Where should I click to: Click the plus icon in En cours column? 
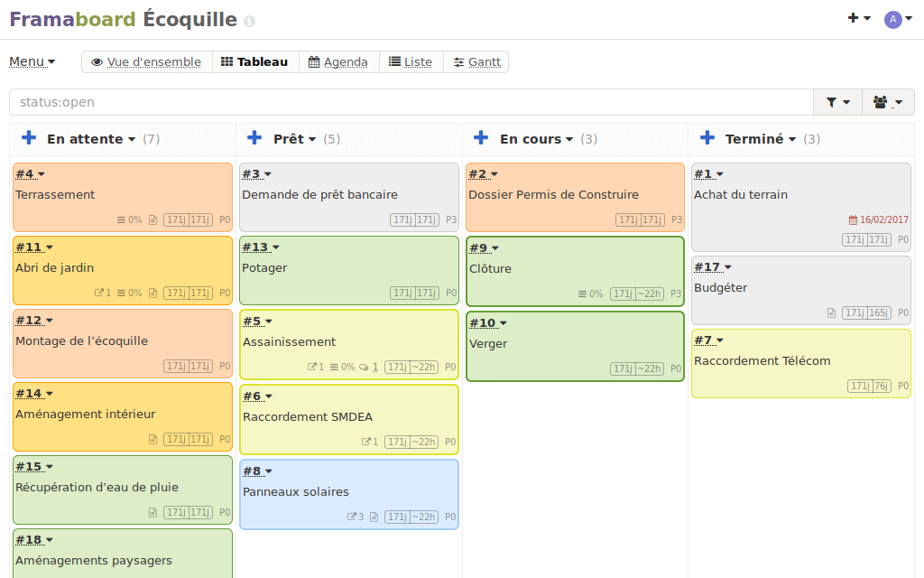(x=481, y=138)
